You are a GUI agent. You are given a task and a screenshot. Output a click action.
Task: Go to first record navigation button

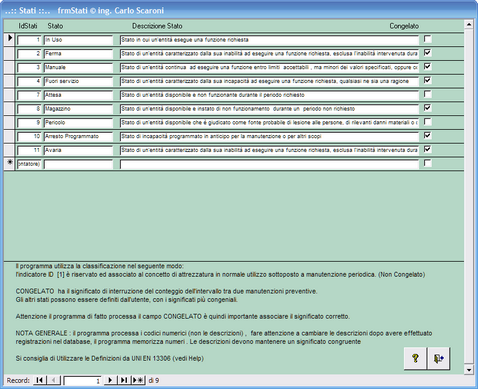[x=40, y=380]
